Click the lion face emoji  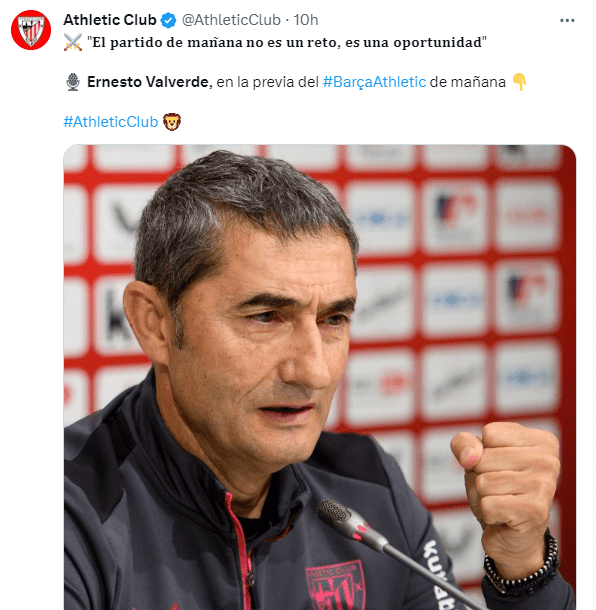[x=172, y=122]
